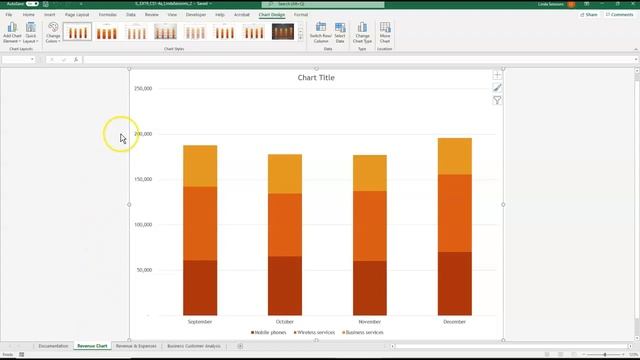Apply the first chart style thumbnail
The image size is (640, 360).
pyautogui.click(x=78, y=31)
